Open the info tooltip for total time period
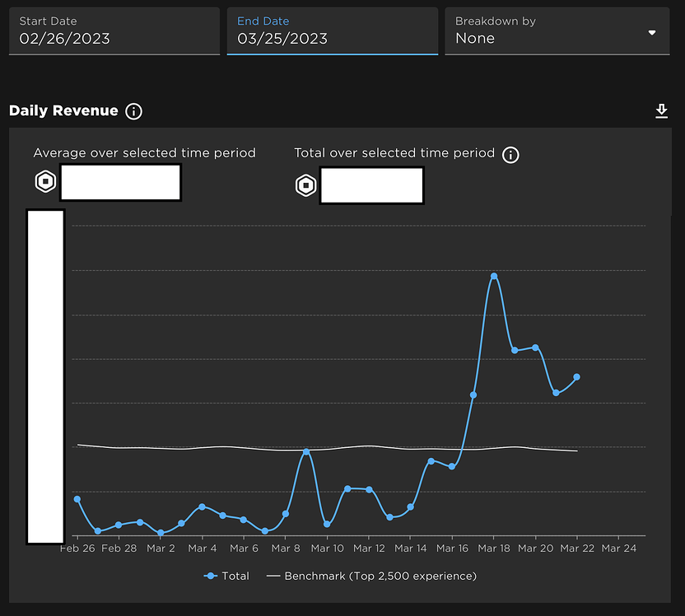 pyautogui.click(x=510, y=154)
